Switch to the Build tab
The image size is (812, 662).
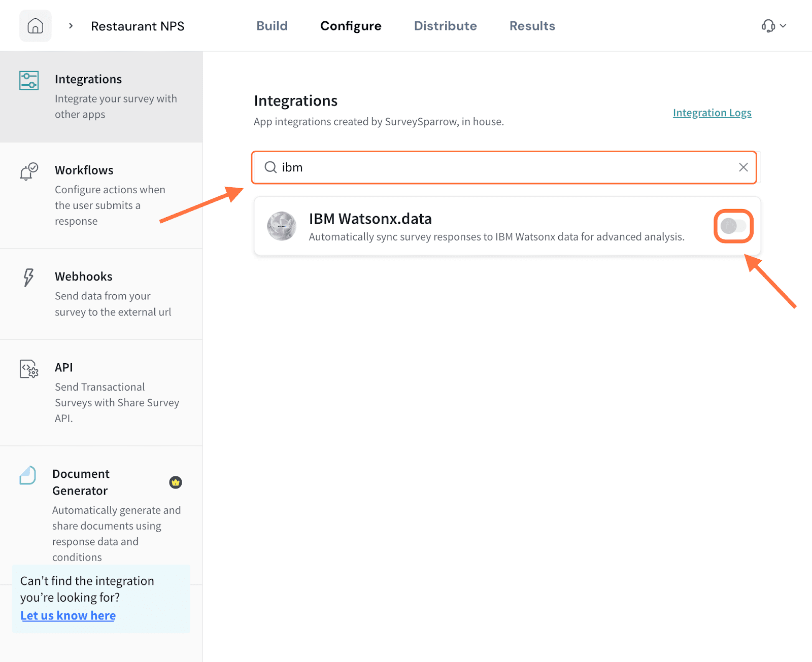click(272, 26)
